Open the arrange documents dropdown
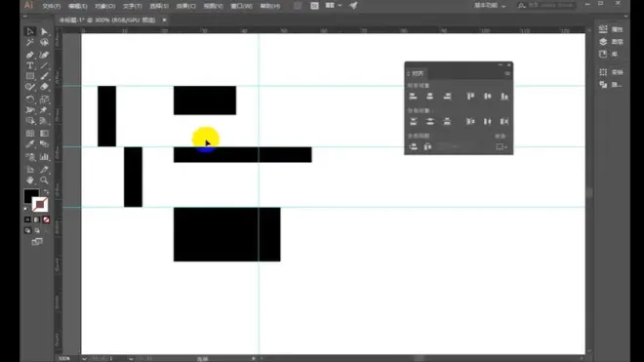644x362 pixels. pos(333,5)
